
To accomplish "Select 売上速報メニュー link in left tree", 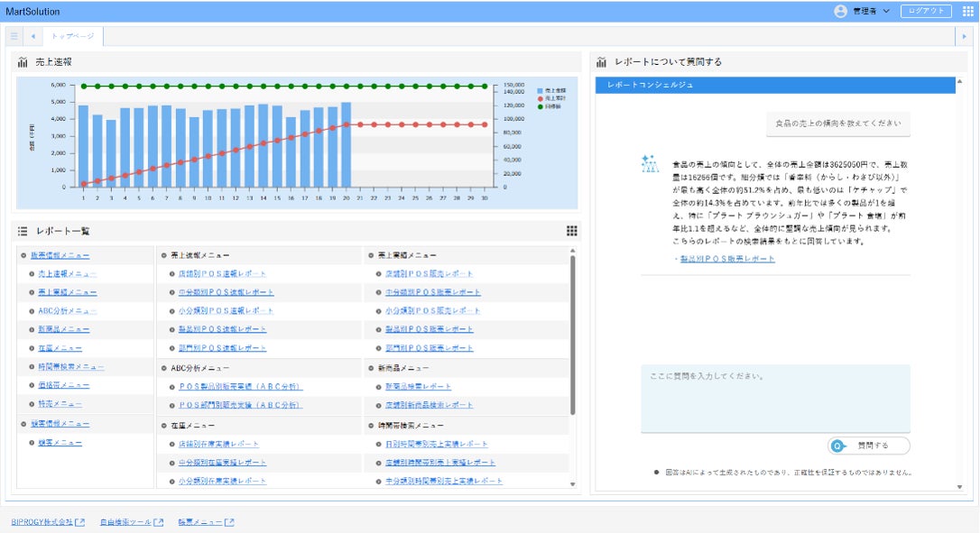I will tap(67, 273).
